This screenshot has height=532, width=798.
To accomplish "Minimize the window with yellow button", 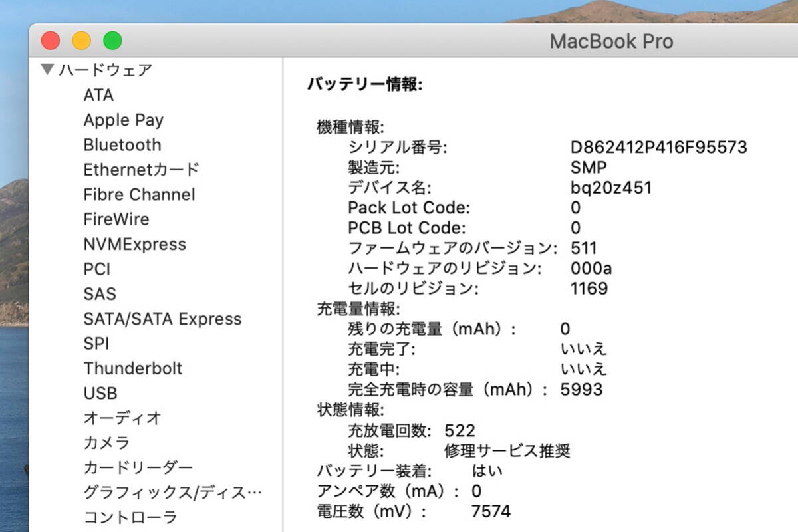I will click(x=81, y=41).
